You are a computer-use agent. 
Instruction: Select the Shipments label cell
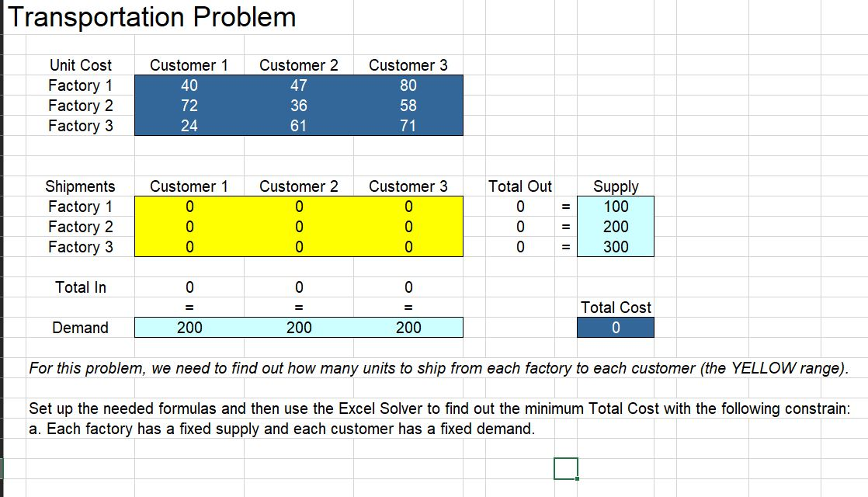79,186
